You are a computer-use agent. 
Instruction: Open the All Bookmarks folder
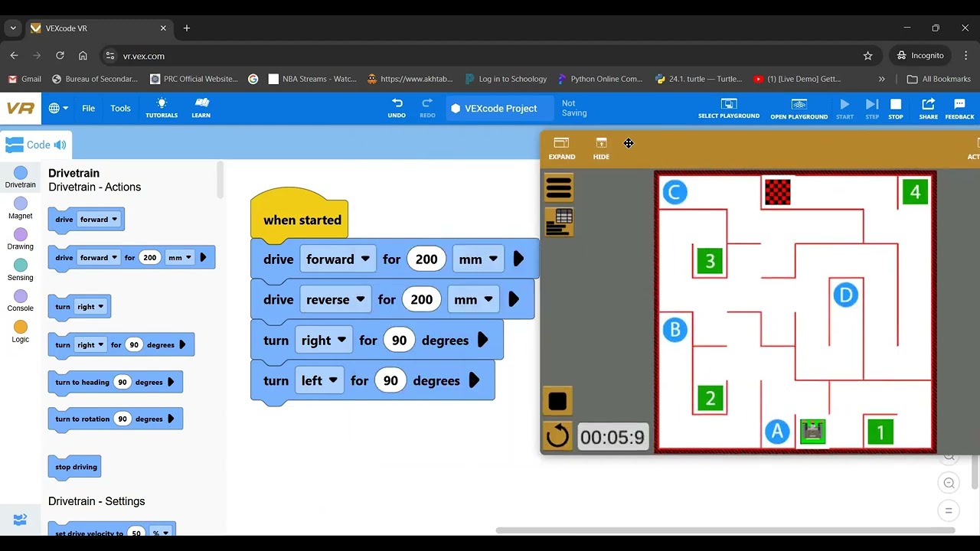939,79
